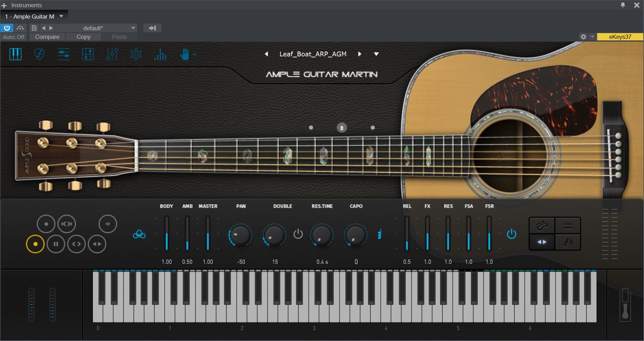Toggle the yellow record circle button
This screenshot has height=341, width=644.
[x=35, y=244]
